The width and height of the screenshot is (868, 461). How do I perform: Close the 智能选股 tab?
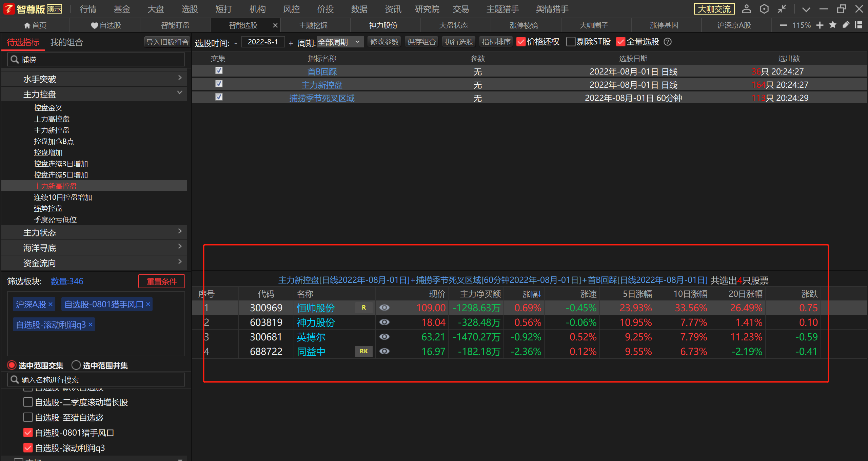coord(275,25)
